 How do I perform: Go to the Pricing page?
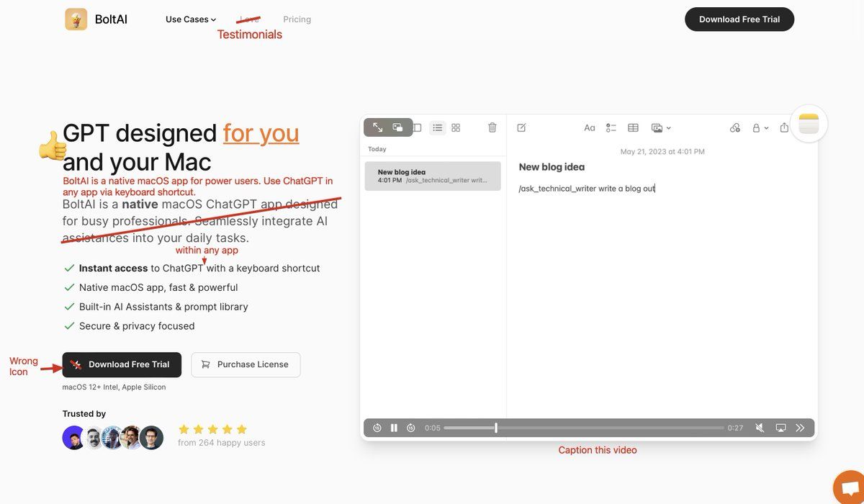(x=297, y=19)
